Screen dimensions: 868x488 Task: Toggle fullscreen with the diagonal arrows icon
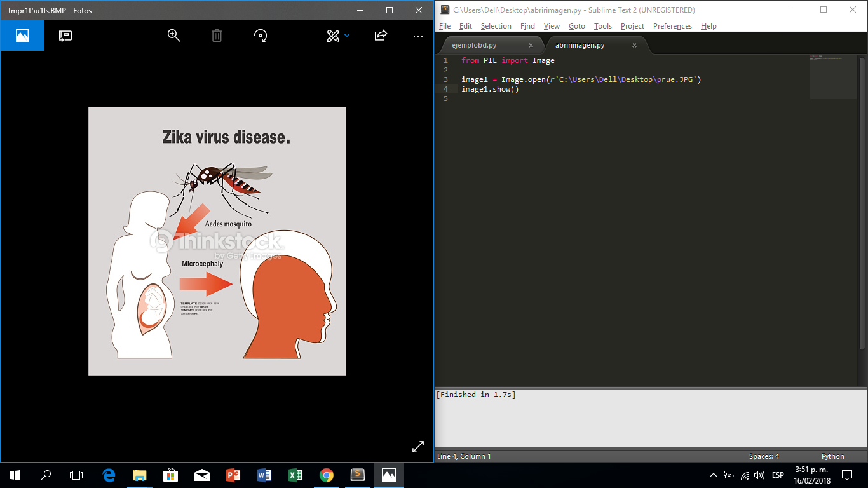pos(418,447)
